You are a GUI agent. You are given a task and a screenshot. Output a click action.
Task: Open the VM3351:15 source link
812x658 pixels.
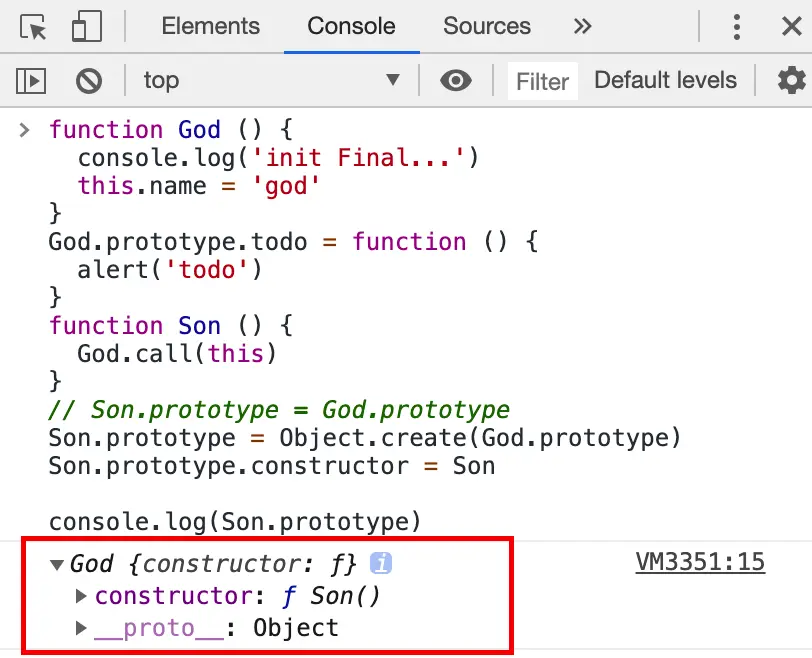pyautogui.click(x=700, y=563)
